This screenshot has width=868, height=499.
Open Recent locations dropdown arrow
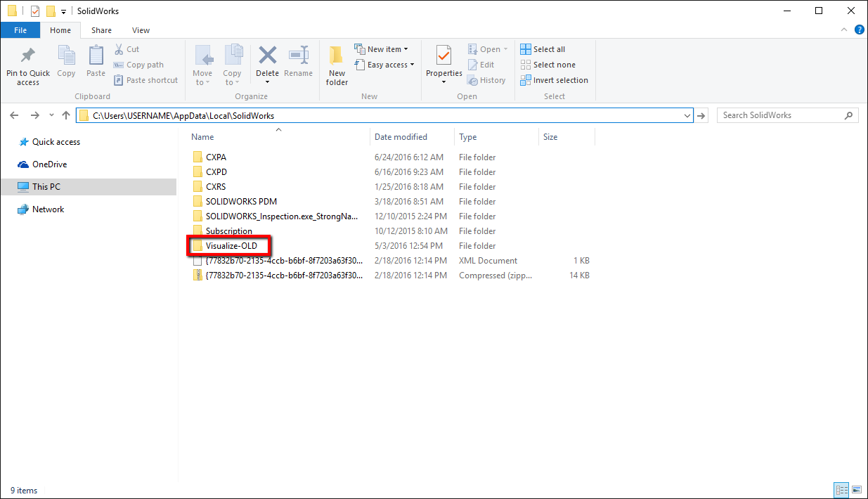point(51,115)
